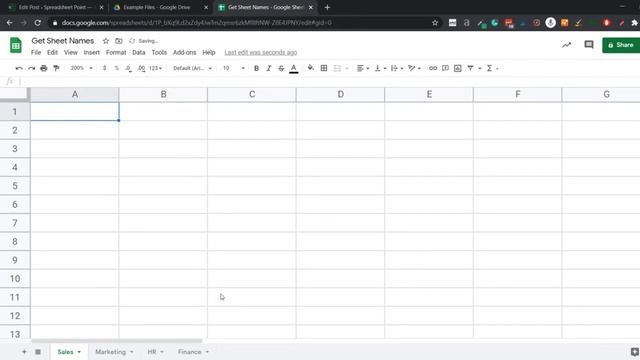Decrease decimal places icon
Image resolution: width=640 pixels, height=360 pixels.
[x=129, y=68]
